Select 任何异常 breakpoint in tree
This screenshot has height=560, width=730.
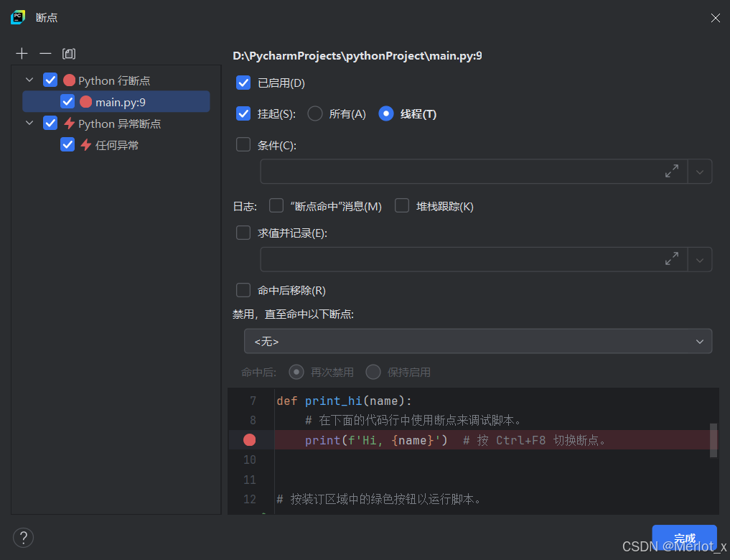pyautogui.click(x=116, y=145)
